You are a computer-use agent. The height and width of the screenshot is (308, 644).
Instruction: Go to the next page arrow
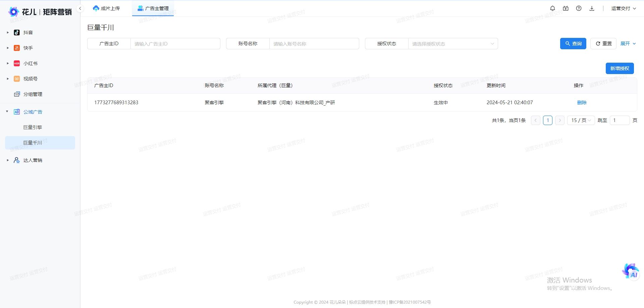(560, 120)
